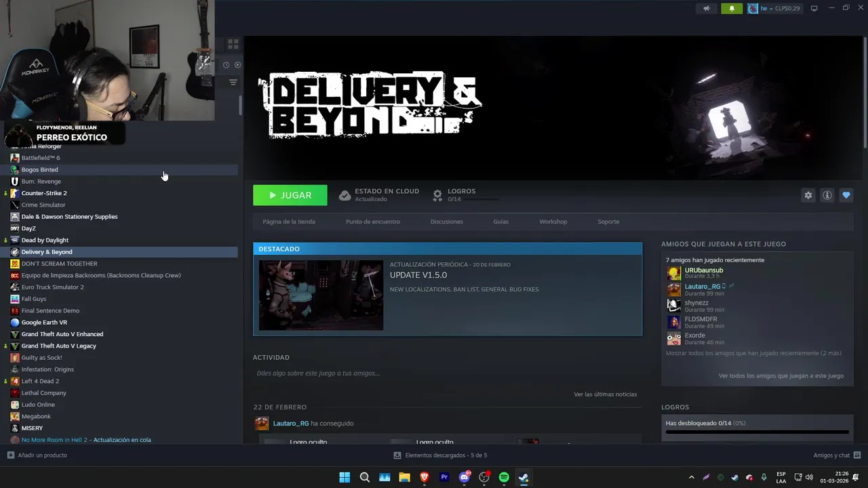
Task: Open the downloads status Elementos descargados
Action: [x=441, y=455]
